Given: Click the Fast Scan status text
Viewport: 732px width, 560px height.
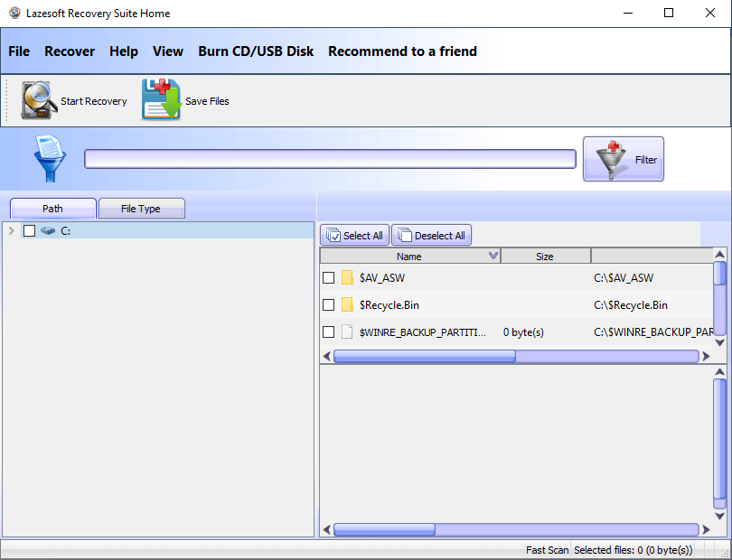Looking at the screenshot, I should tap(547, 550).
